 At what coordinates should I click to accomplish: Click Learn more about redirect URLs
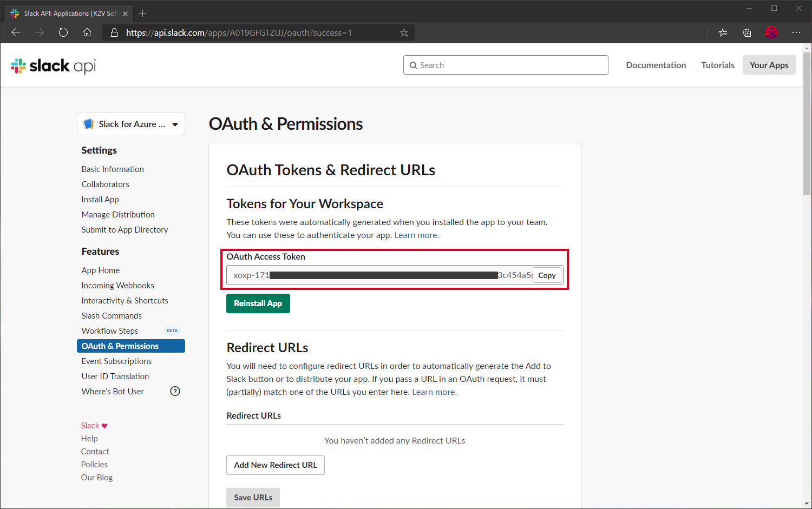434,392
